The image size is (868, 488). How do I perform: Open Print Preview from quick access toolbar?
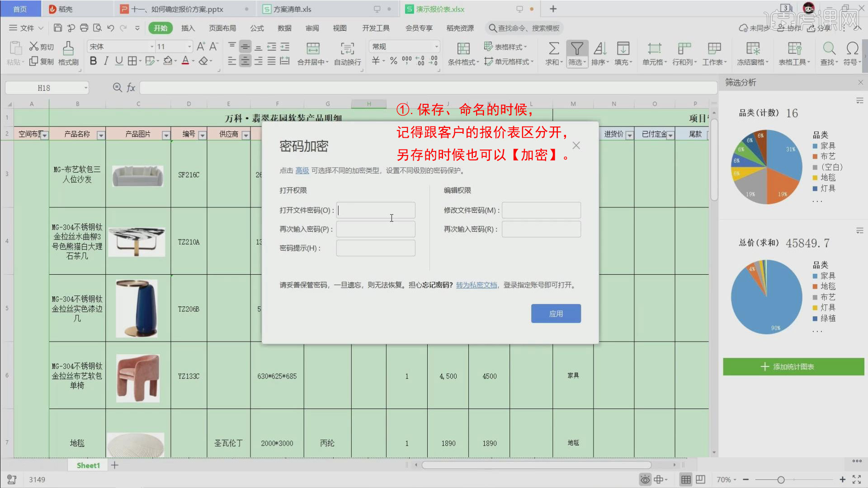tap(97, 28)
